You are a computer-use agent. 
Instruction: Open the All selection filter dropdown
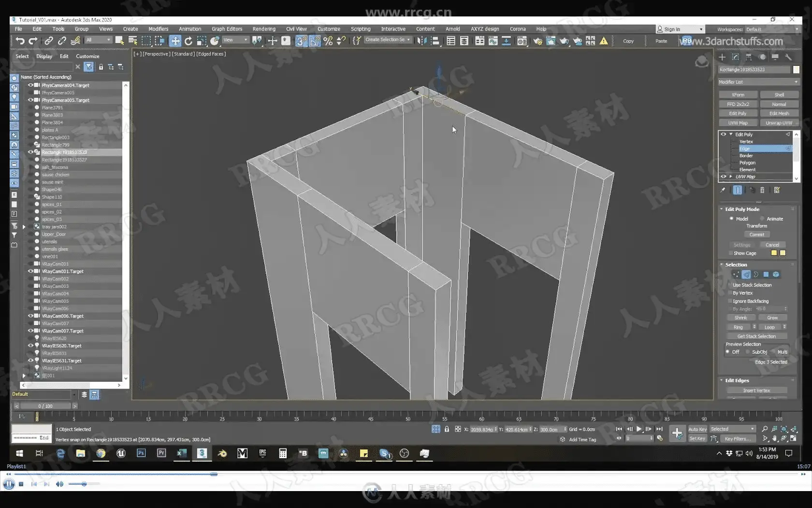coord(99,40)
